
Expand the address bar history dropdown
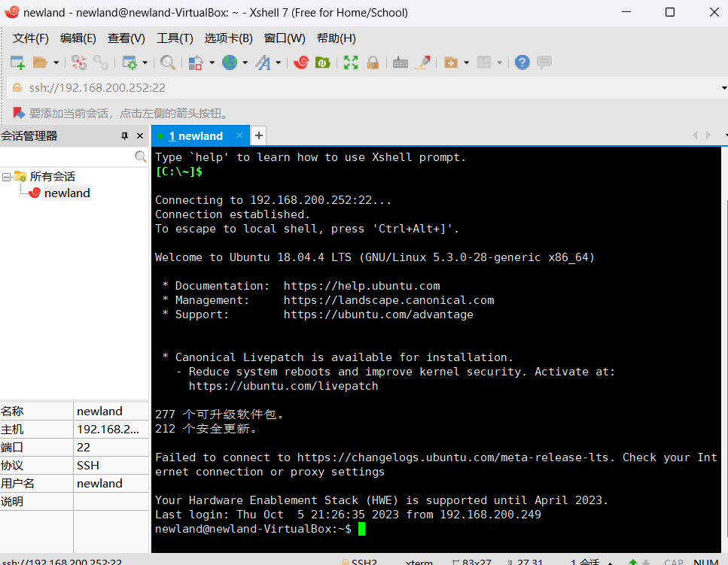coord(723,88)
